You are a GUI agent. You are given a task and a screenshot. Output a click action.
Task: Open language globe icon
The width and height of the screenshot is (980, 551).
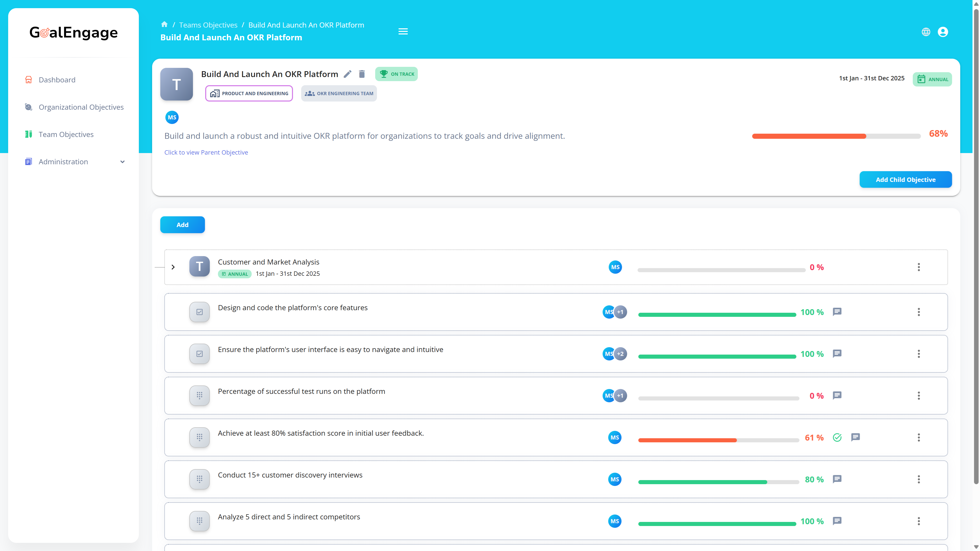[926, 32]
